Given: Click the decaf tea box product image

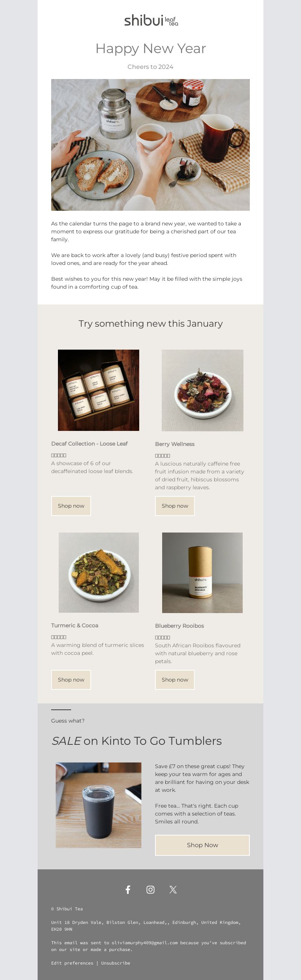Looking at the screenshot, I should point(99,390).
